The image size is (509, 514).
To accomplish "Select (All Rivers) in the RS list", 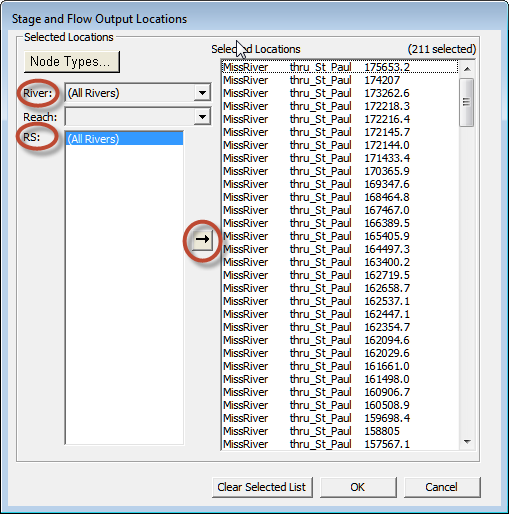I will point(124,139).
